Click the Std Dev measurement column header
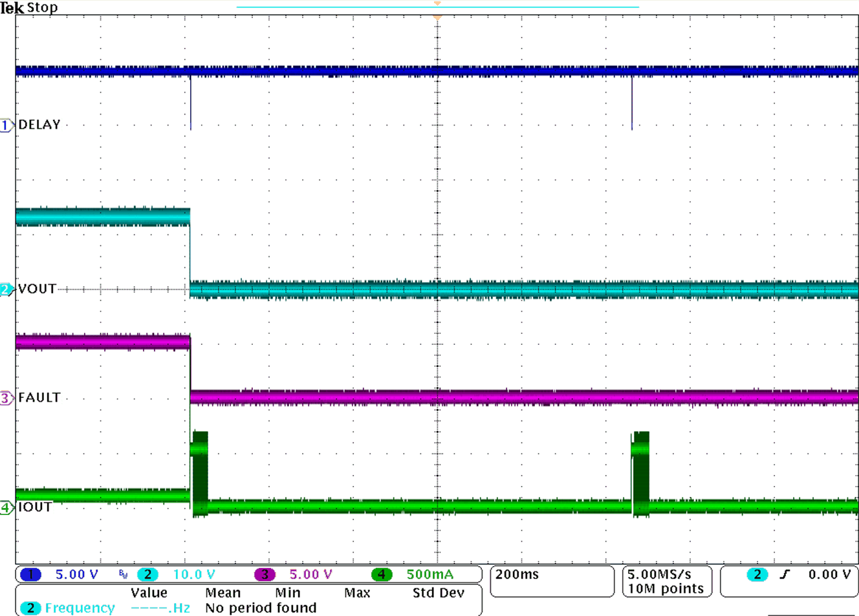The image size is (859, 616). click(x=438, y=593)
